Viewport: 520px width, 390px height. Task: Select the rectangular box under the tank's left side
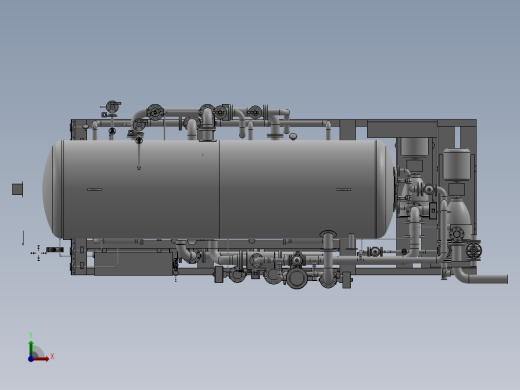click(133, 264)
